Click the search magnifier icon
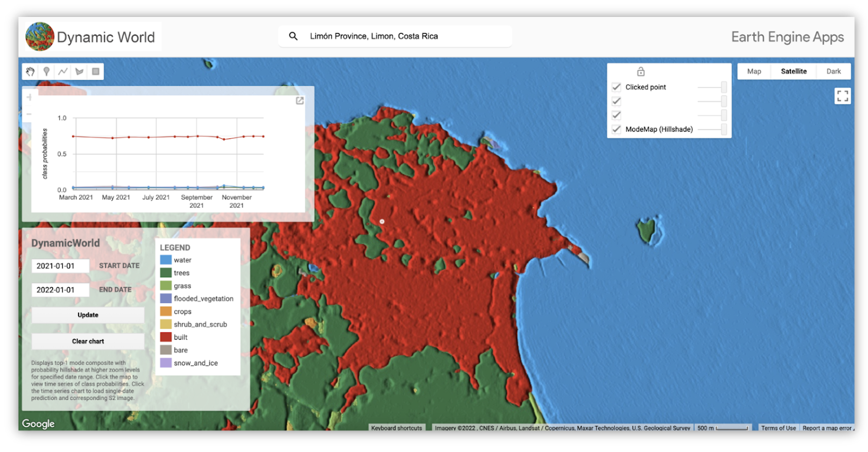Image resolution: width=868 pixels, height=452 pixels. point(293,36)
